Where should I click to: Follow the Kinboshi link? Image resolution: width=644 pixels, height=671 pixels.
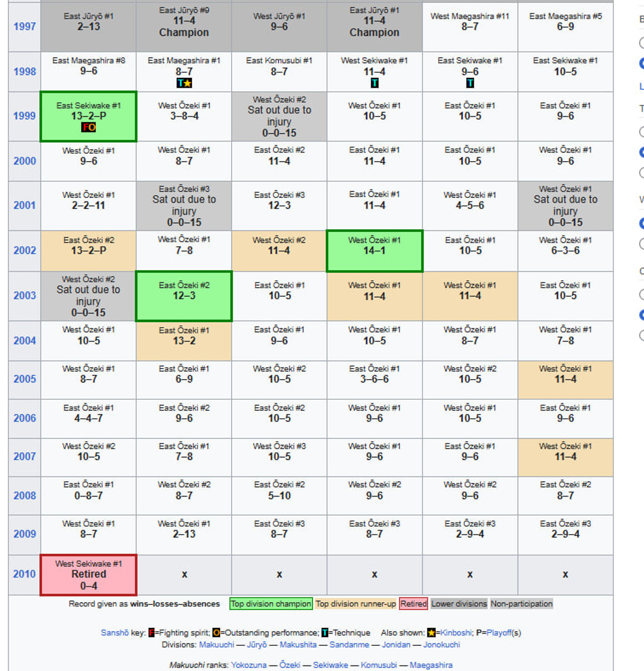point(453,633)
